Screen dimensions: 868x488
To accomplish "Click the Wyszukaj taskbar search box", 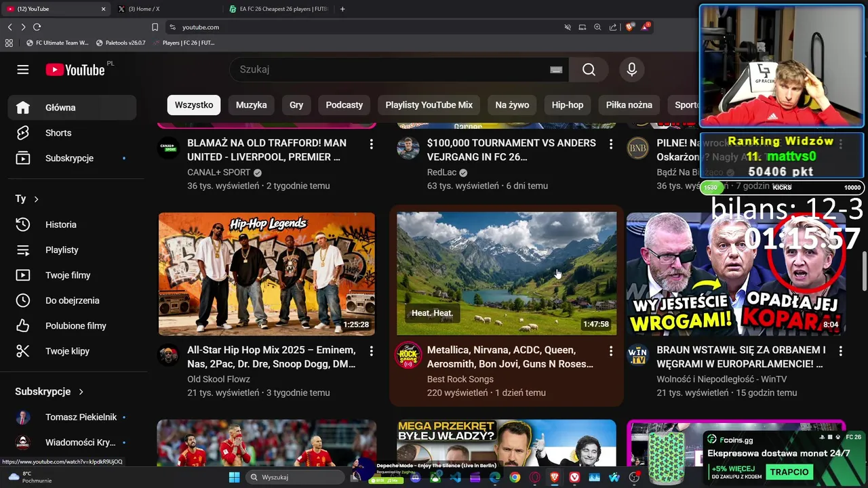I will pos(295,477).
